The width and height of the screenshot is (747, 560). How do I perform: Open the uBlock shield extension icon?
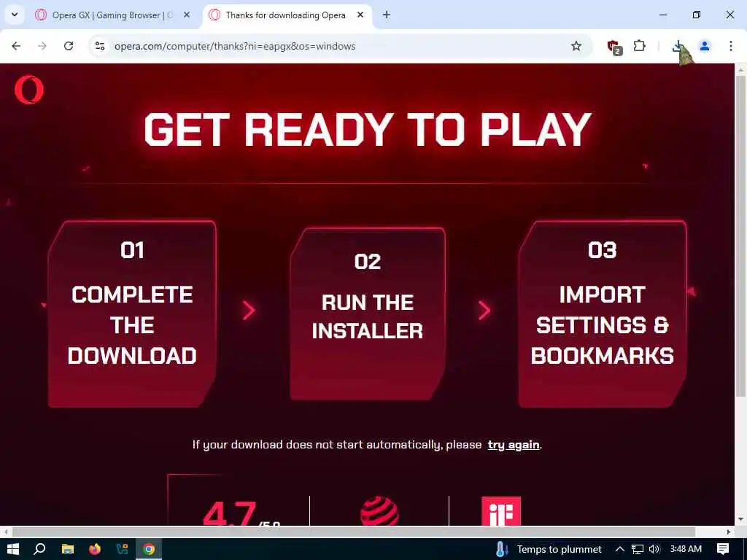[x=614, y=47]
